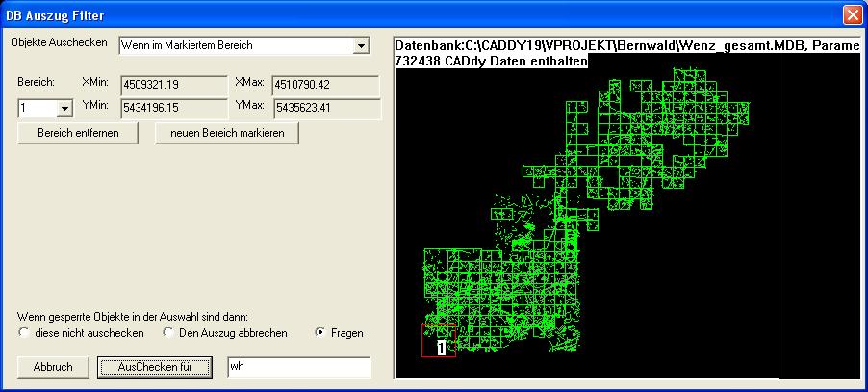Image resolution: width=868 pixels, height=392 pixels.
Task: Click the text field containing 'wh'
Action: pyautogui.click(x=299, y=367)
